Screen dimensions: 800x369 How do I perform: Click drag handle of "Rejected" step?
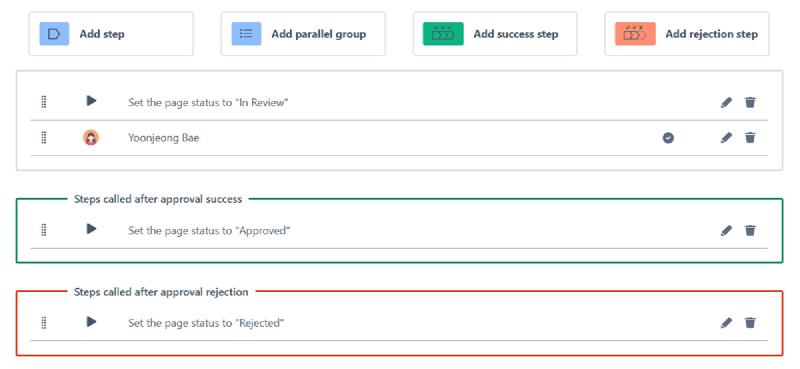[44, 323]
